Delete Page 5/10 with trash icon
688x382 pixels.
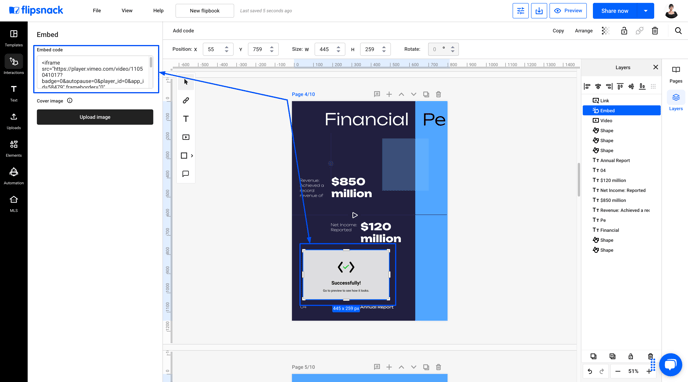tap(438, 367)
